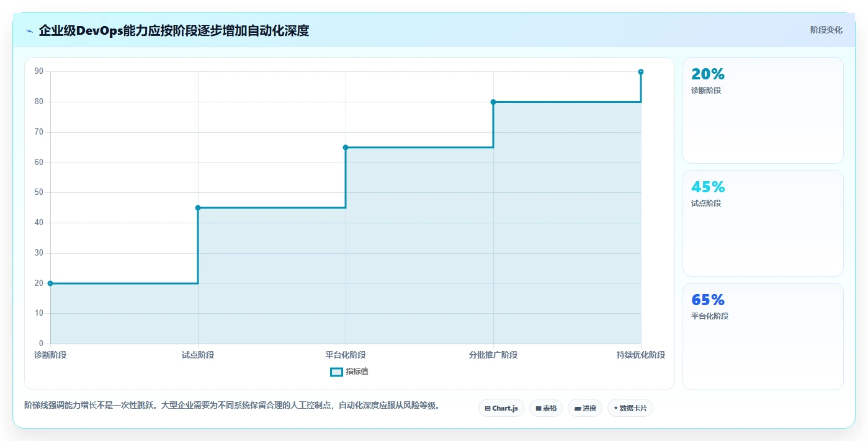Click the star icon inside 数据卡片 tag

615,408
